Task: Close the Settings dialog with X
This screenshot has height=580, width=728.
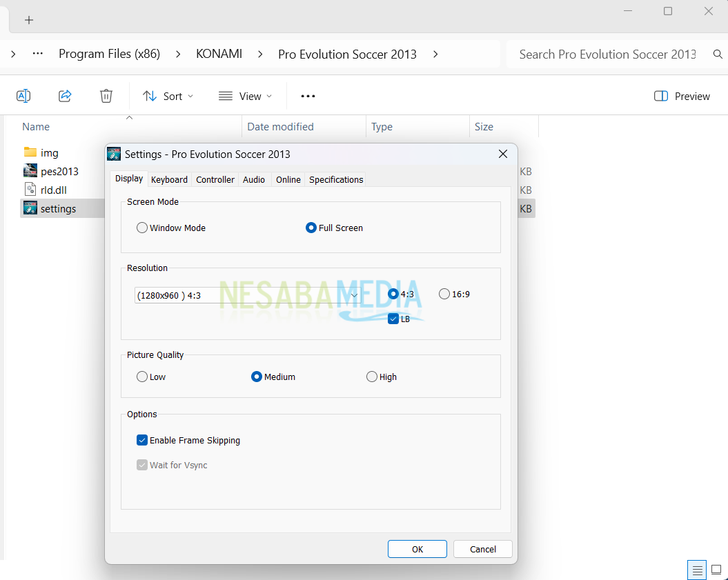Action: (x=503, y=154)
